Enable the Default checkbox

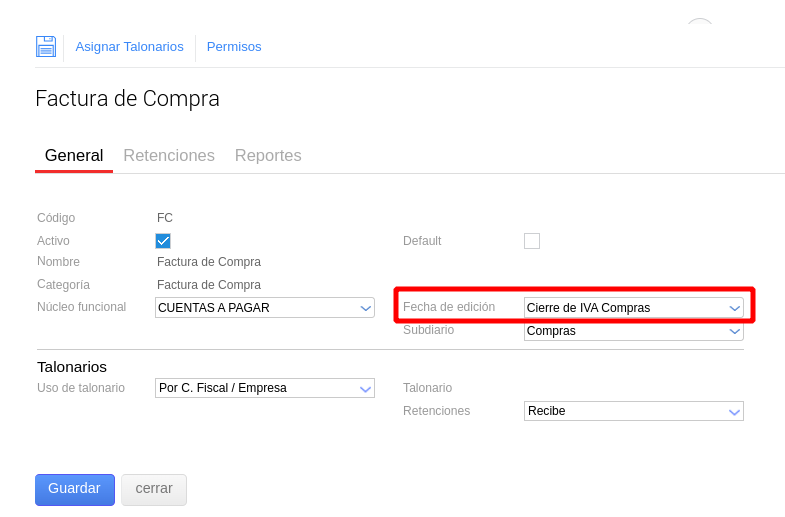532,241
